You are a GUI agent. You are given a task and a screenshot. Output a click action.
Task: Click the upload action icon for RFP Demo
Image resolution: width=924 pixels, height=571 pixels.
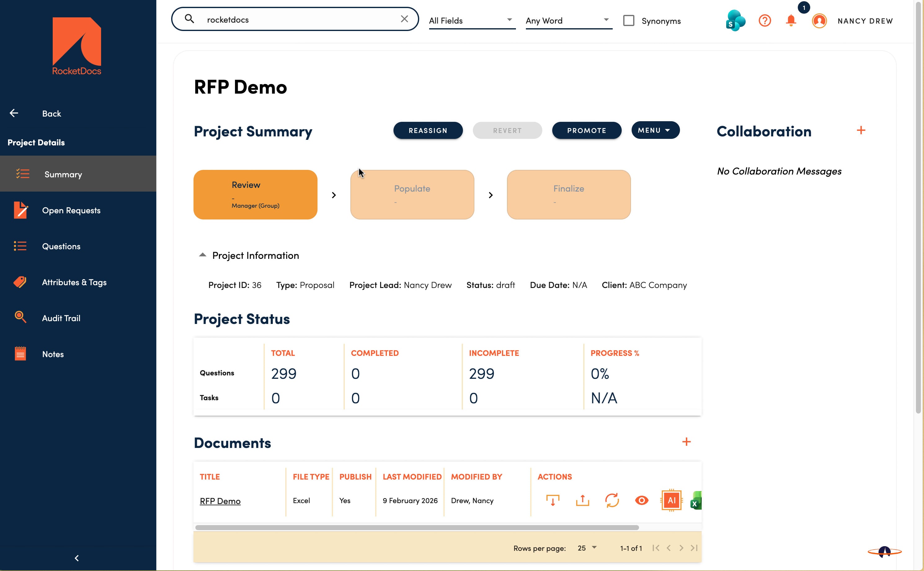[x=583, y=500]
